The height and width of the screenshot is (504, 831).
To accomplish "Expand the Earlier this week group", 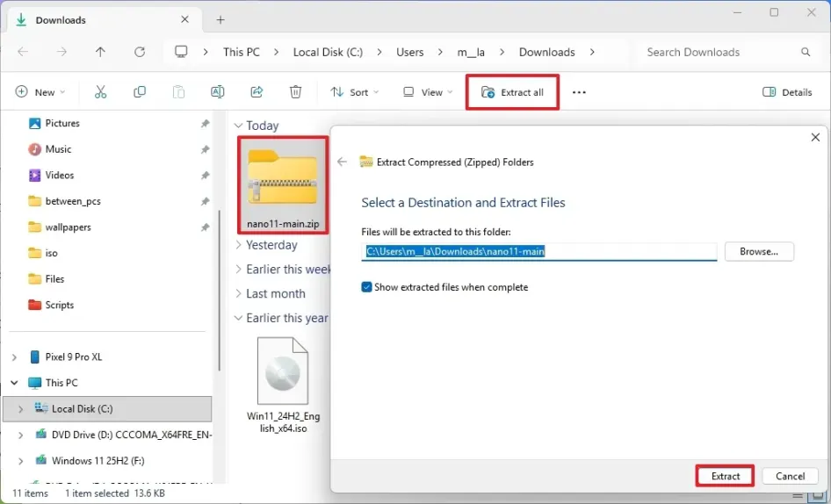I will (238, 270).
